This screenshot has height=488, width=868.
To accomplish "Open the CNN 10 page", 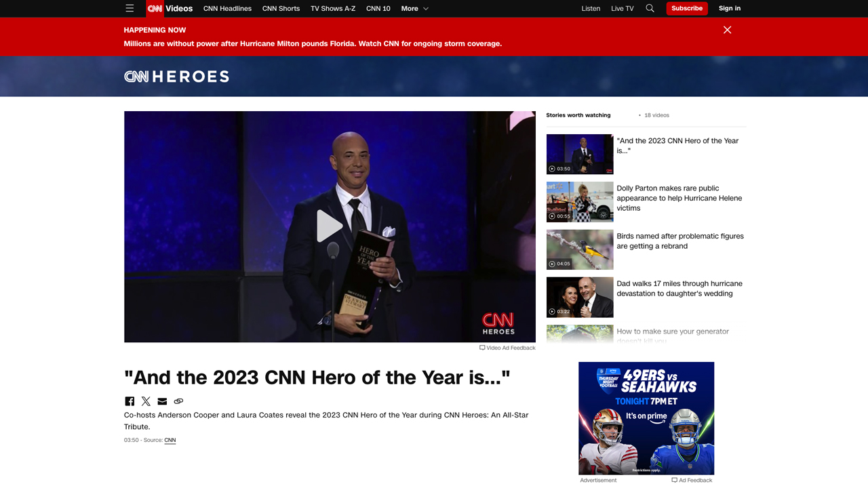I will click(378, 8).
